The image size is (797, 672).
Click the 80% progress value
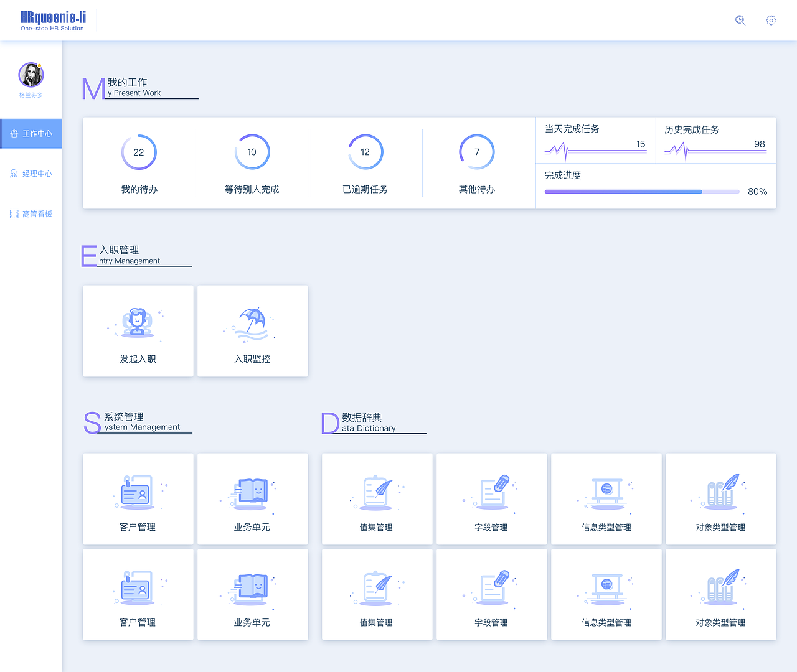pos(758,192)
